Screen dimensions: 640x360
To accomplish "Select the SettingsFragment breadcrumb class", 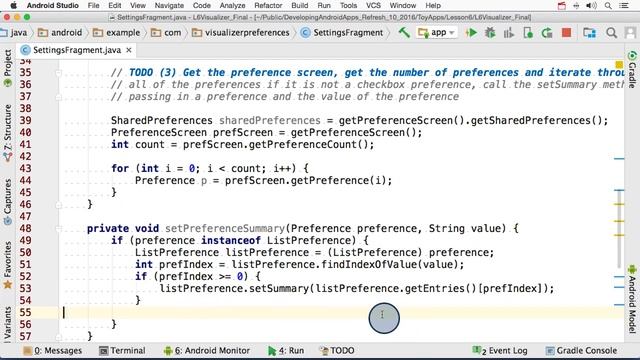I will click(342, 33).
